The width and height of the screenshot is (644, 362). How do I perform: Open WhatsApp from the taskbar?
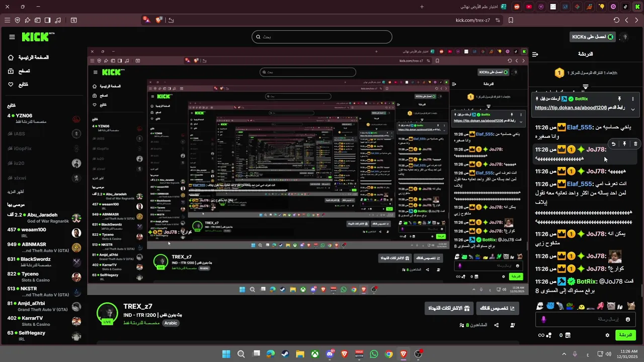(x=374, y=354)
